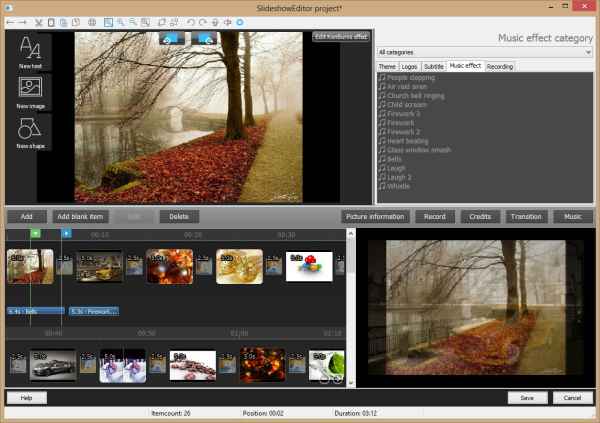The width and height of the screenshot is (600, 423).
Task: Click the zoom in magnifier icon
Action: click(121, 22)
